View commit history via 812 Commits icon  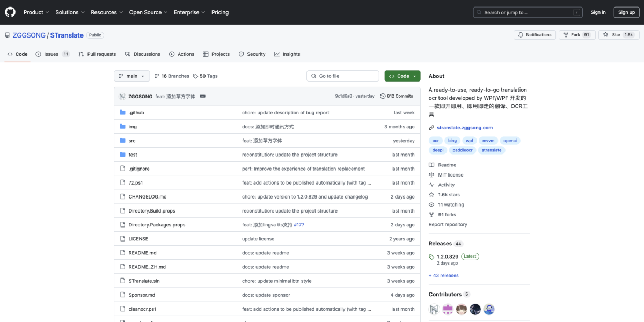(384, 96)
